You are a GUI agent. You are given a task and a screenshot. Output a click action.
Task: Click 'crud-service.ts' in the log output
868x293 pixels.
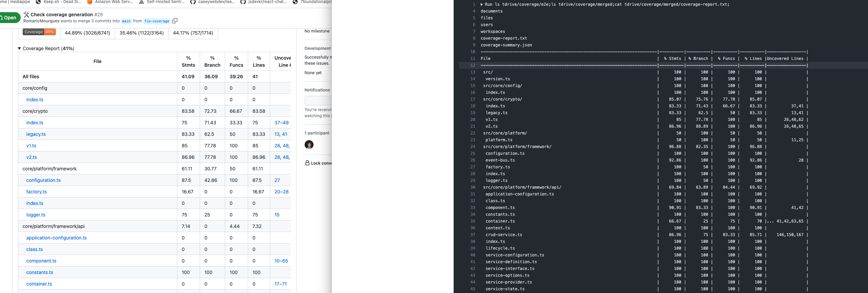coord(504,235)
